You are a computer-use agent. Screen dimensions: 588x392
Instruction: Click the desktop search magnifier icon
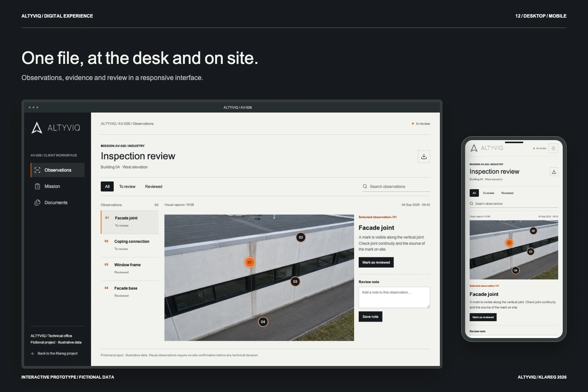tap(365, 186)
